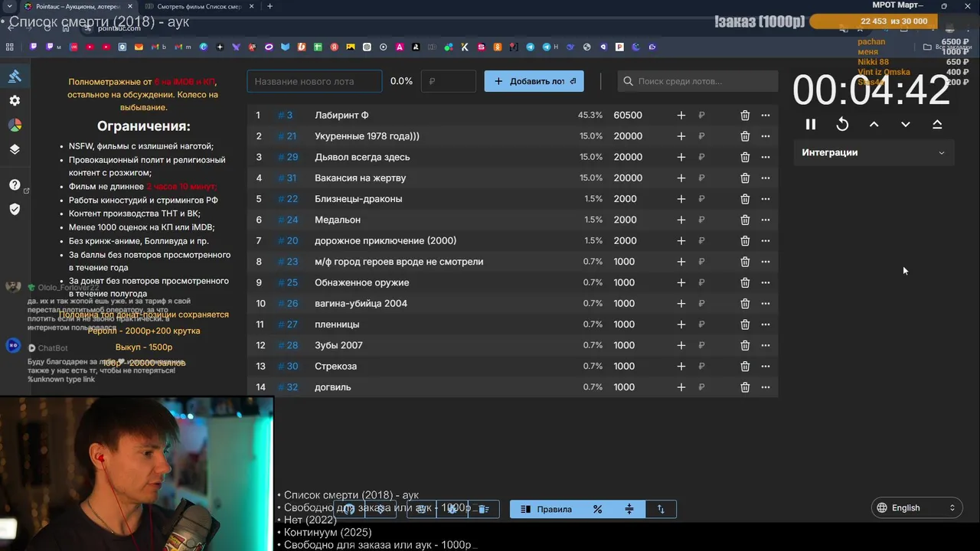980x551 pixels.
Task: Open the help question mark icon
Action: click(15, 184)
